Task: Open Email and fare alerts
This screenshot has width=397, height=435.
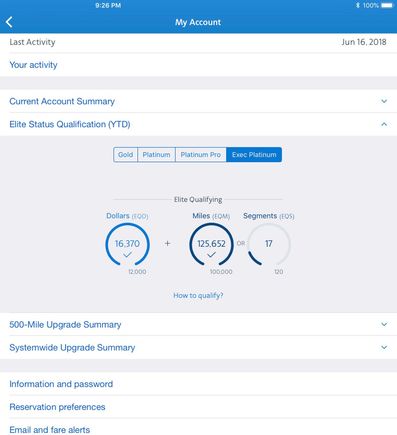Action: pyautogui.click(x=50, y=430)
